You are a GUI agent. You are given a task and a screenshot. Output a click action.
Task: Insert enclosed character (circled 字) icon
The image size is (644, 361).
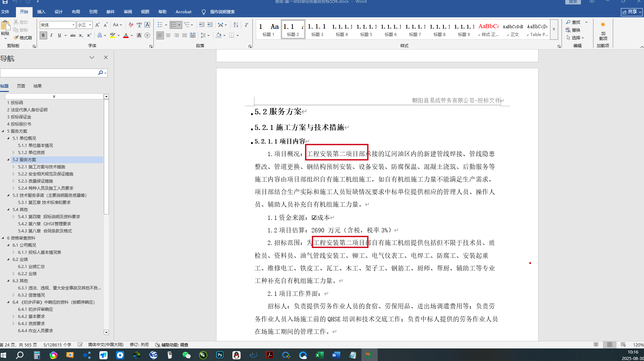[x=147, y=35]
